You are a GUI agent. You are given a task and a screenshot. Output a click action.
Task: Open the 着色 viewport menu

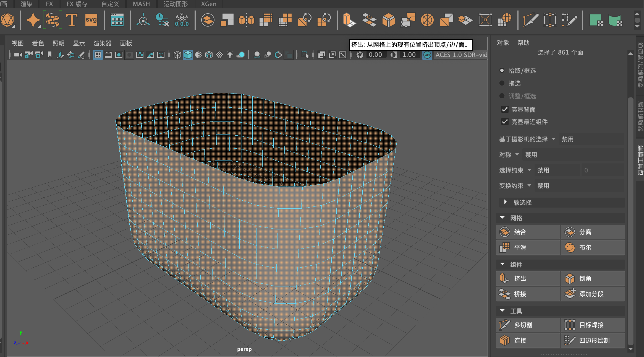pos(38,43)
